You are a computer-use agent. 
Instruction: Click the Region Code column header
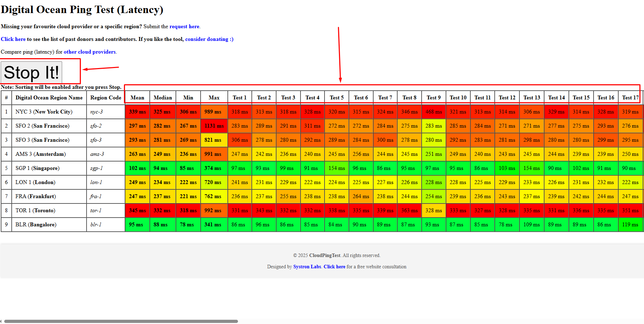pyautogui.click(x=105, y=97)
